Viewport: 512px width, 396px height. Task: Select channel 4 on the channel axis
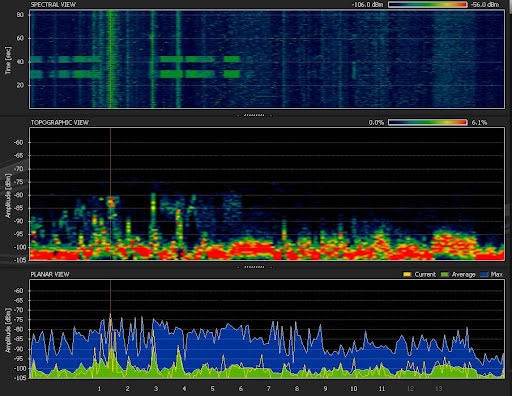click(184, 388)
